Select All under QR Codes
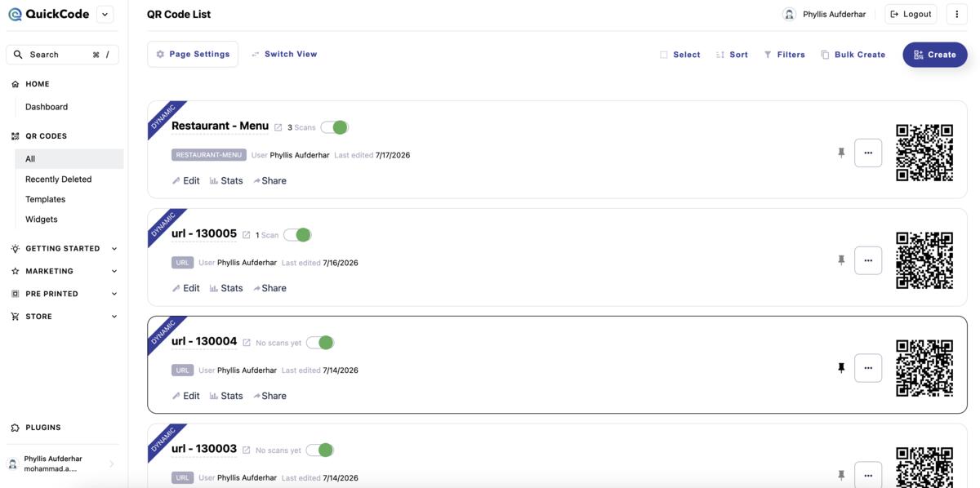This screenshot has height=488, width=980. tap(69, 159)
